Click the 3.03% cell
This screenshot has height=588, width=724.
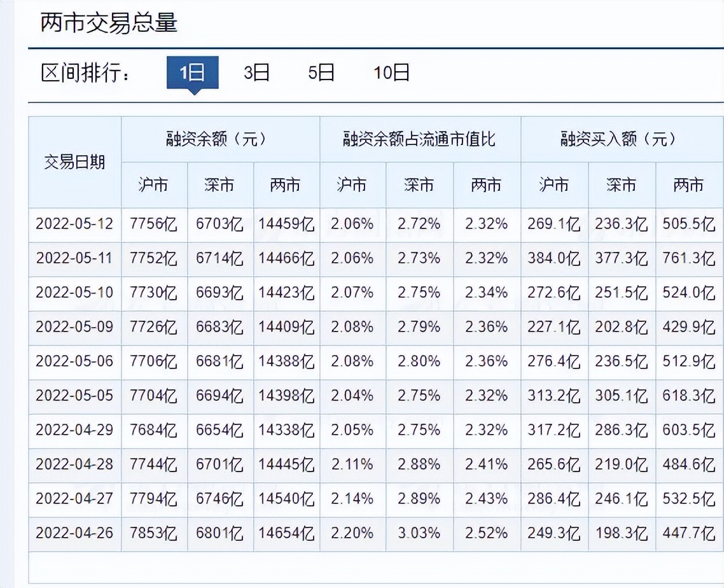tap(419, 533)
